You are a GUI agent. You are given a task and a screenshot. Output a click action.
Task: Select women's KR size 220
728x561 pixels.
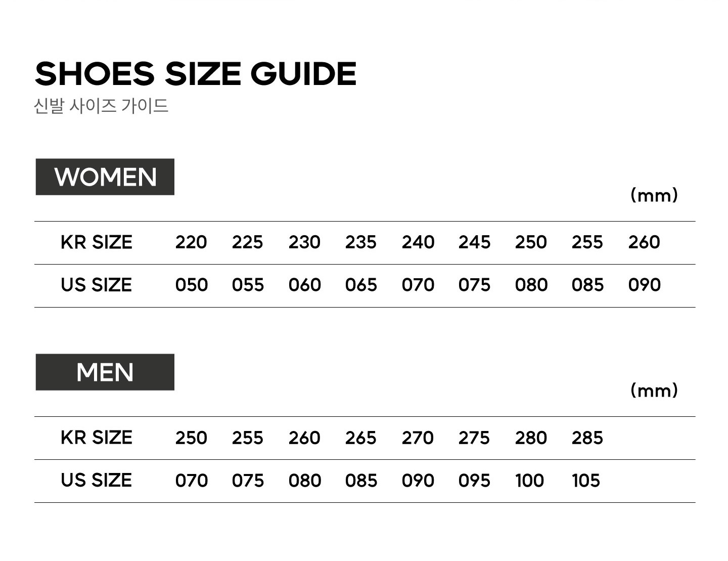(x=191, y=242)
